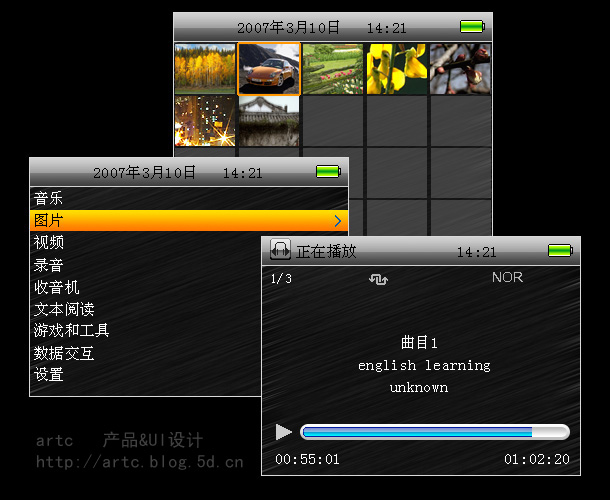Viewport: 610px width, 500px height.
Task: Click date 2007年3月10日 in gallery header
Action: tap(289, 28)
